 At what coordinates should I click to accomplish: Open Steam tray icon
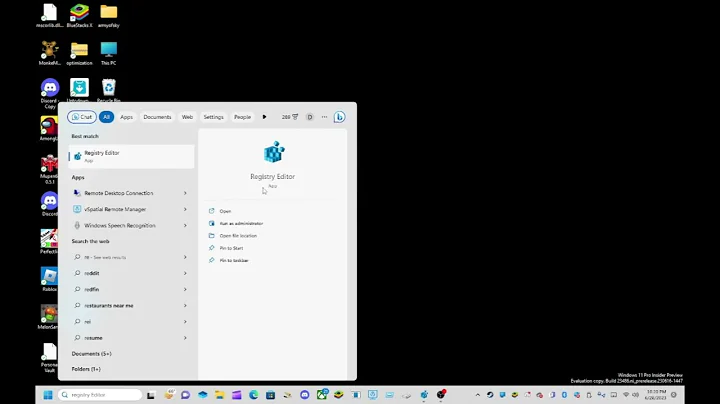(x=490, y=395)
